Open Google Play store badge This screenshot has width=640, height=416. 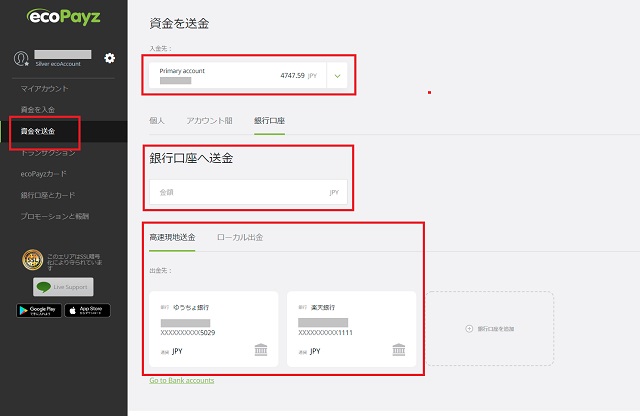click(x=38, y=310)
